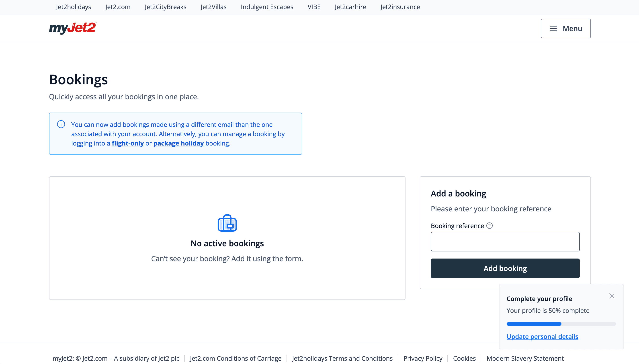Open the Indulgent Escapes page
This screenshot has width=639, height=364.
267,7
